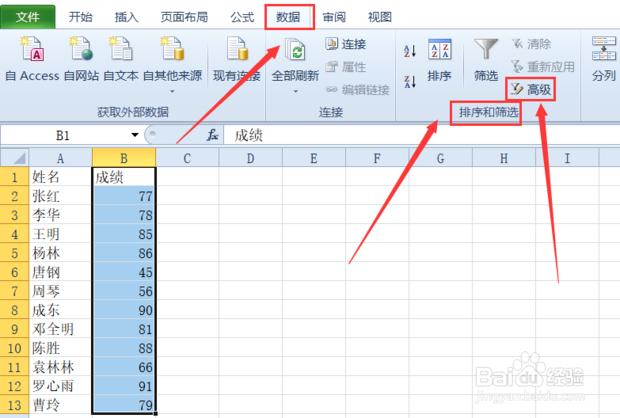Screen dimensions: 620x418
Task: Open the 高级 advanced filter
Action: click(531, 90)
